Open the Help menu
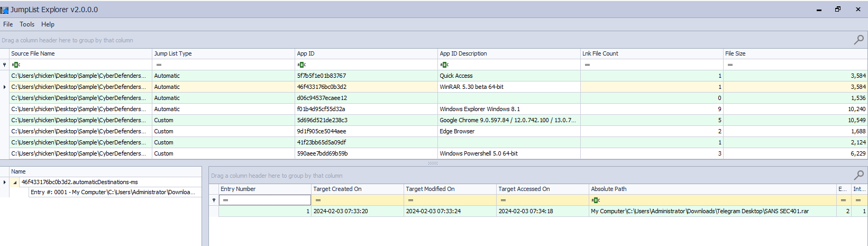Viewport: 868px width, 246px height. pos(48,24)
